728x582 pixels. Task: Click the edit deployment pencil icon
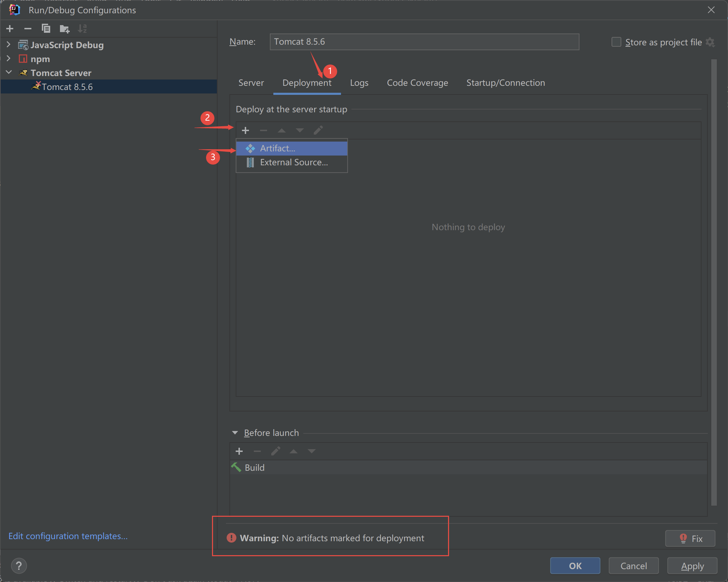point(318,130)
